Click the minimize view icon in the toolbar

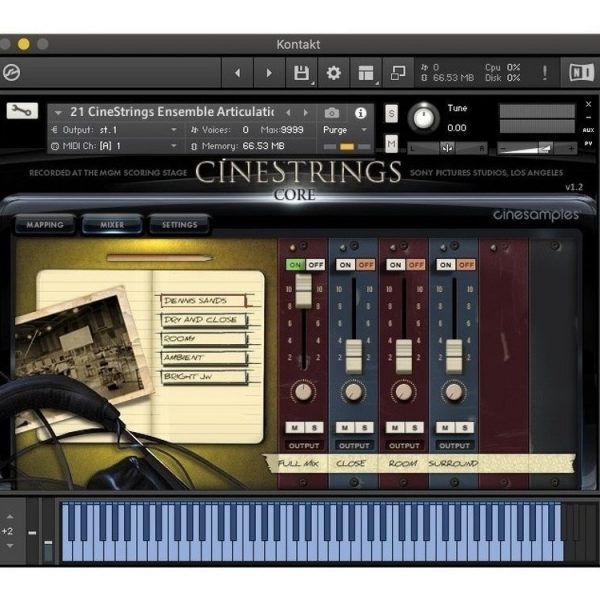tap(398, 73)
